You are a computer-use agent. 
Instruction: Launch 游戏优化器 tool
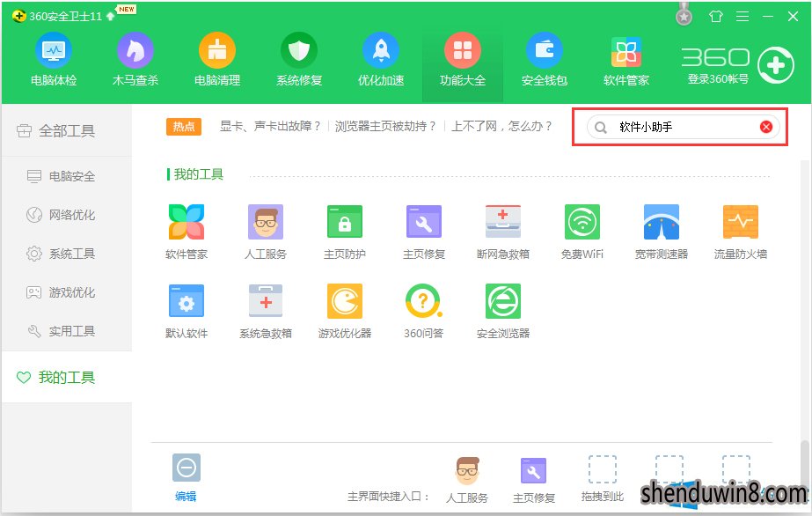[x=345, y=311]
